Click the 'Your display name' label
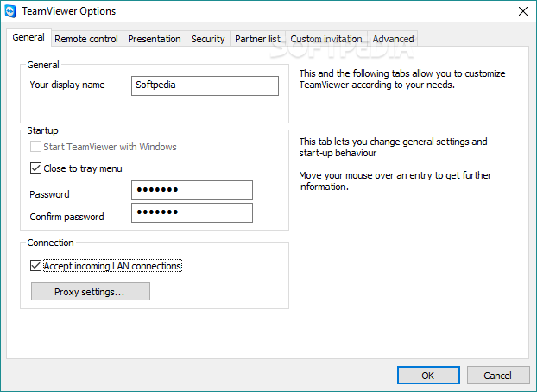 [x=67, y=85]
